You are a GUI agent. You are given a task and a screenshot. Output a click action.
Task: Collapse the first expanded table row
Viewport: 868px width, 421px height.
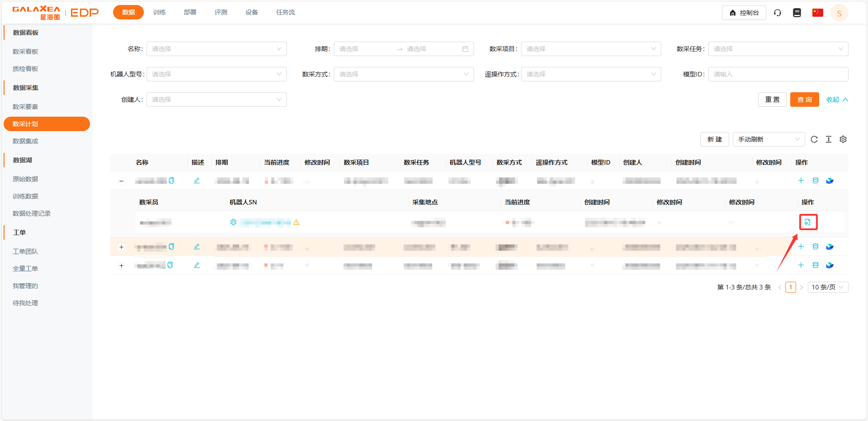click(121, 181)
